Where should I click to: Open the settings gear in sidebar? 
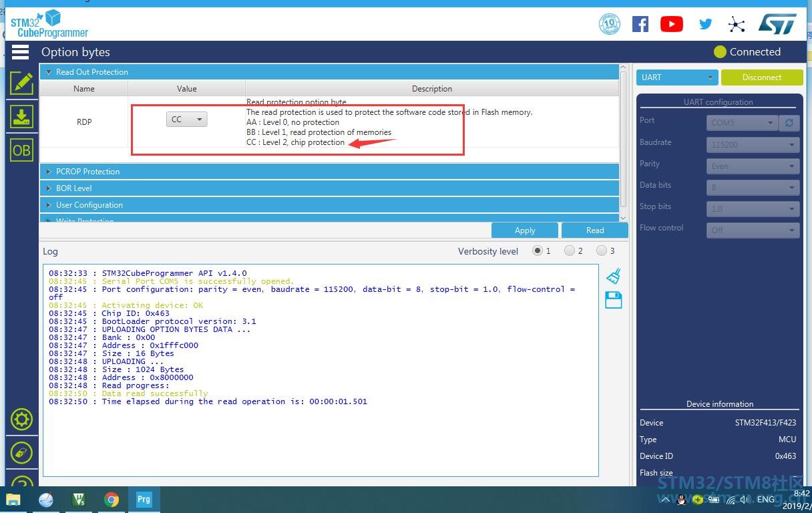coord(21,419)
